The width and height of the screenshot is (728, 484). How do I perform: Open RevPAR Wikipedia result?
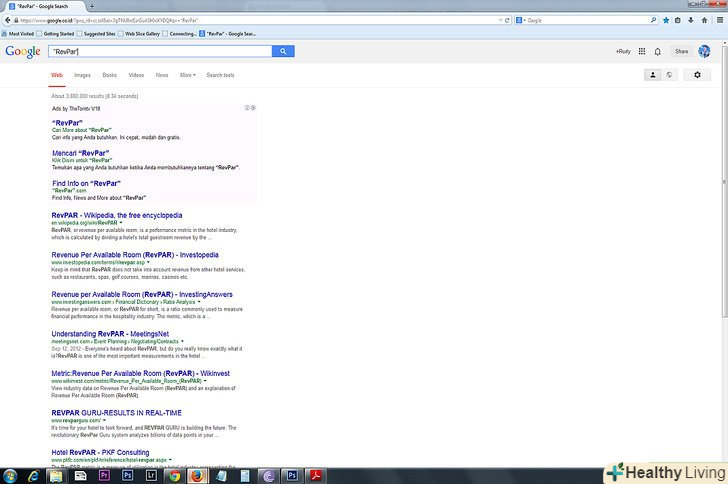click(x=117, y=215)
